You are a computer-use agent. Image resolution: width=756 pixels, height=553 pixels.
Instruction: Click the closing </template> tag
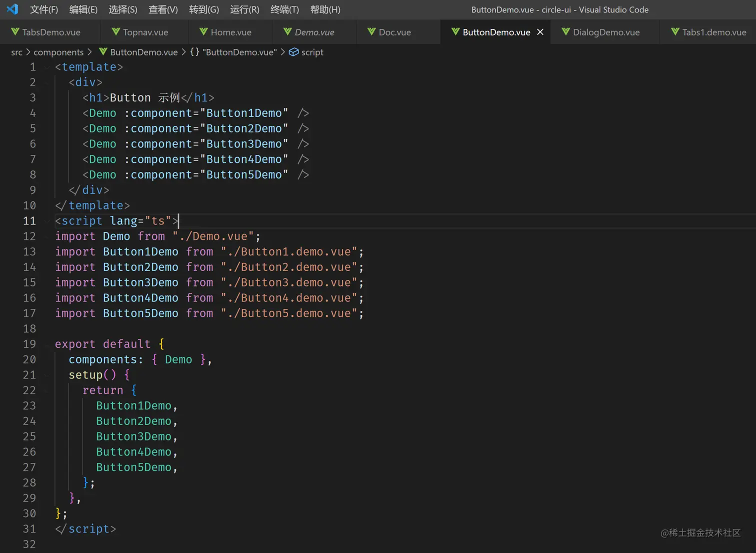(x=92, y=205)
